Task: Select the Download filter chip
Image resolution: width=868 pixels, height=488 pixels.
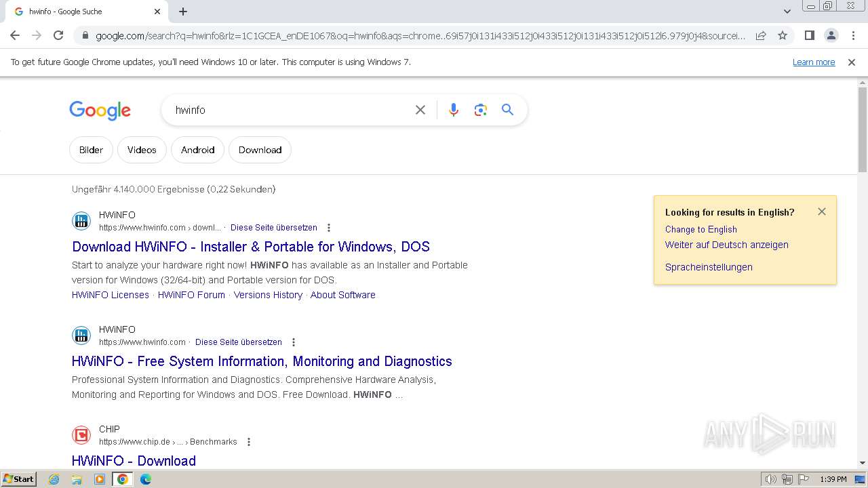Action: (x=260, y=150)
